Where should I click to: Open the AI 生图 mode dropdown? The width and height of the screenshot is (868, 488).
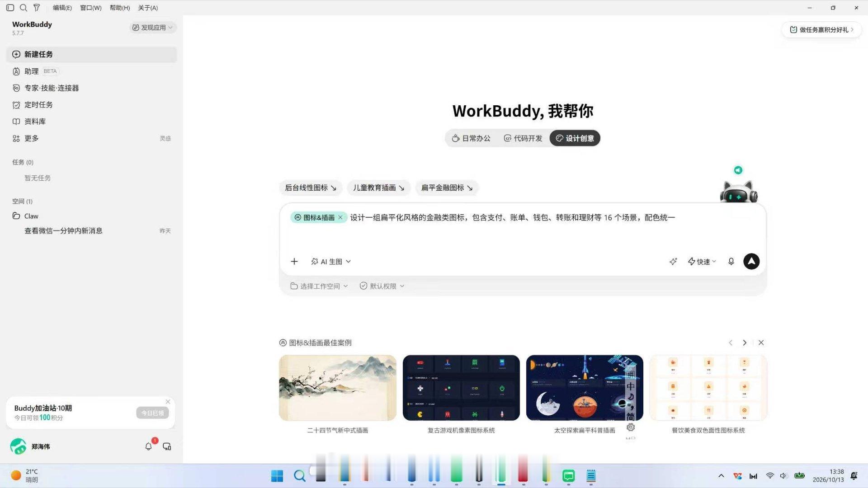331,262
